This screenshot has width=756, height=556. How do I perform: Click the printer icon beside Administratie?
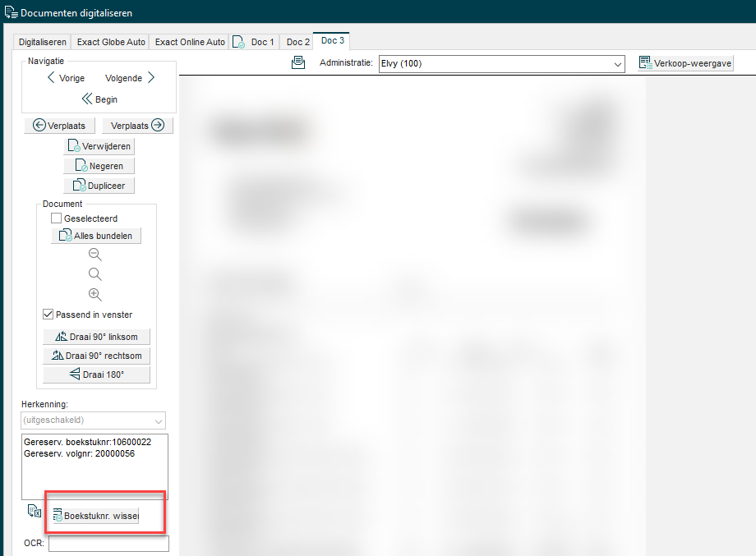[298, 63]
